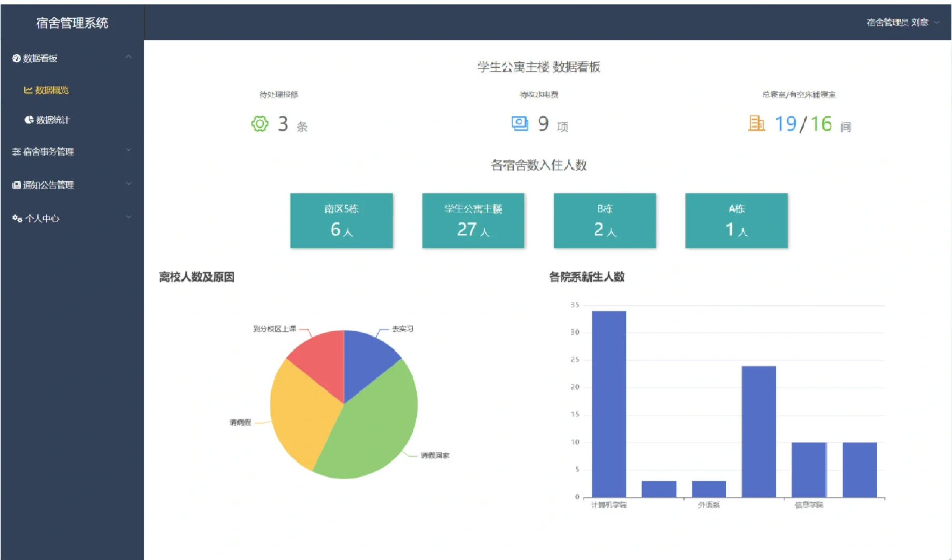Click the pie icon beside 数据统计
This screenshot has height=560, width=952.
click(x=29, y=120)
